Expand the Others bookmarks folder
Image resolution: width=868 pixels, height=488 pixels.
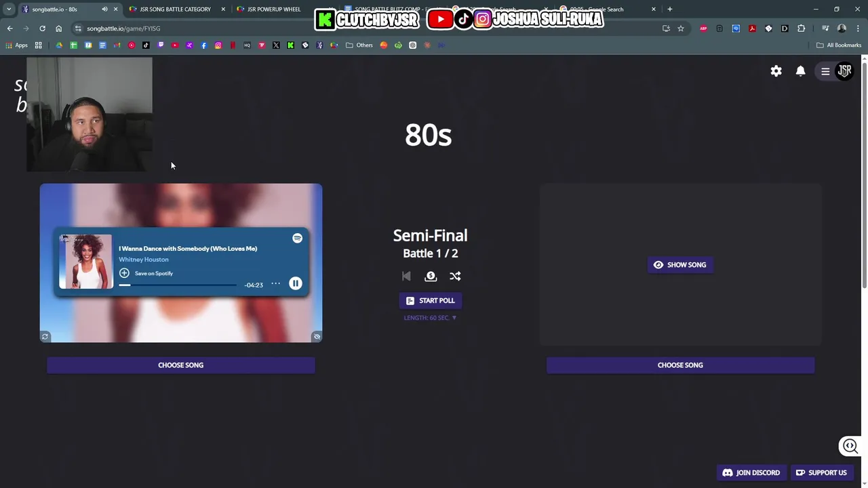359,45
